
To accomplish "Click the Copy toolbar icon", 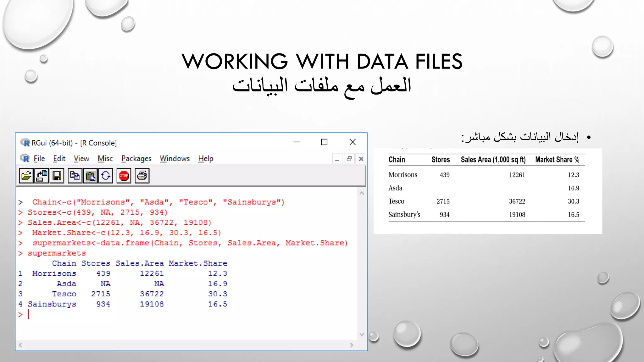I will 75,176.
